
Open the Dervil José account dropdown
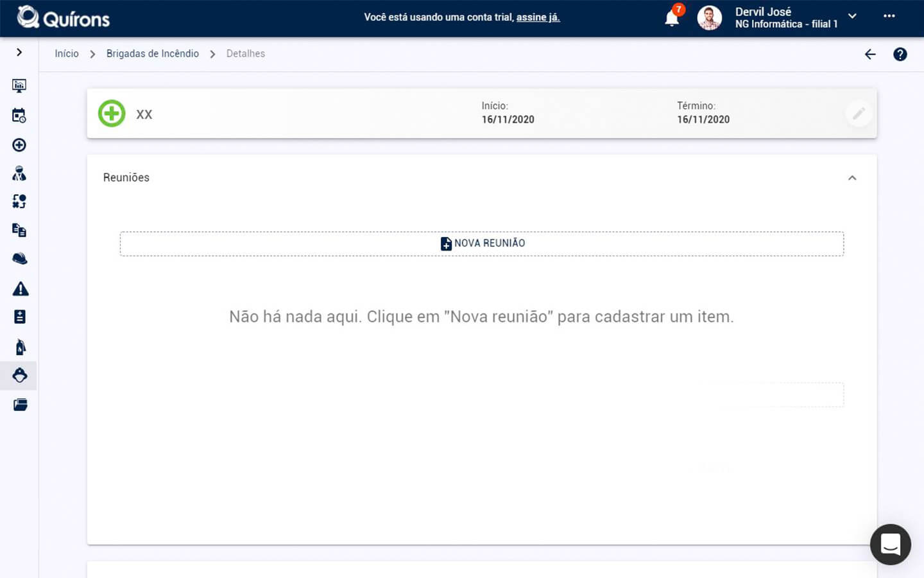click(x=852, y=17)
